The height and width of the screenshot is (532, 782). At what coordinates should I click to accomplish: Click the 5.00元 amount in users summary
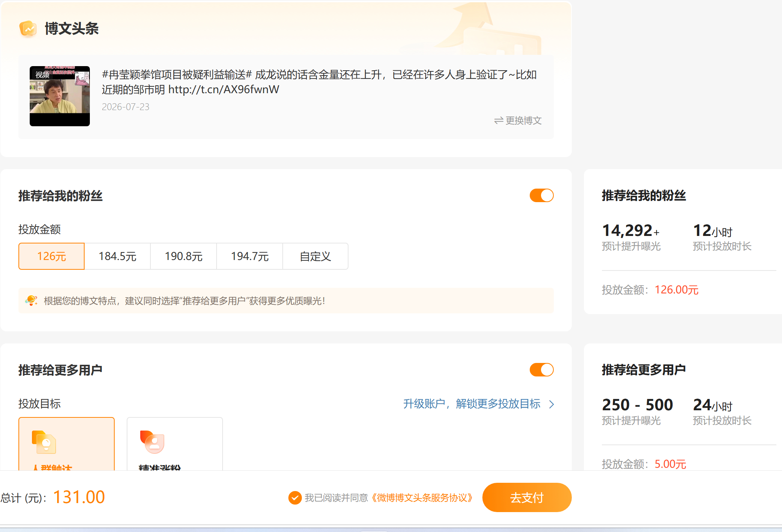click(670, 464)
